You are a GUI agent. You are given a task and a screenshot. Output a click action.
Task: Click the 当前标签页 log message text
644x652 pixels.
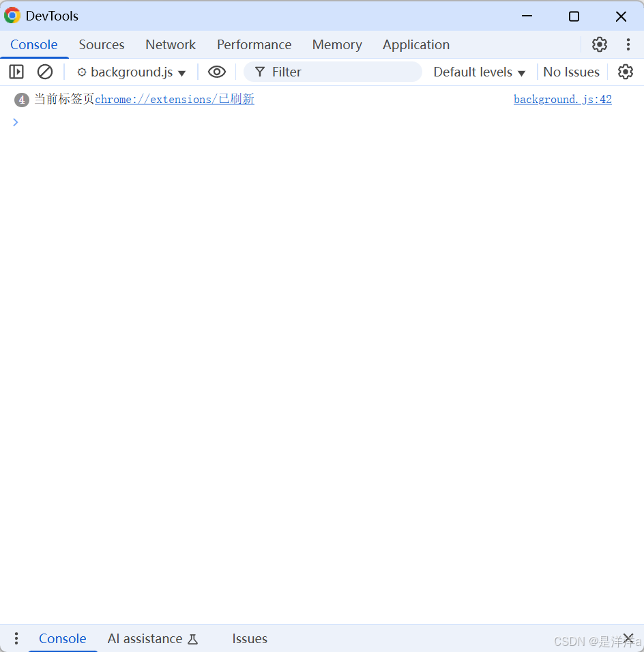(64, 100)
